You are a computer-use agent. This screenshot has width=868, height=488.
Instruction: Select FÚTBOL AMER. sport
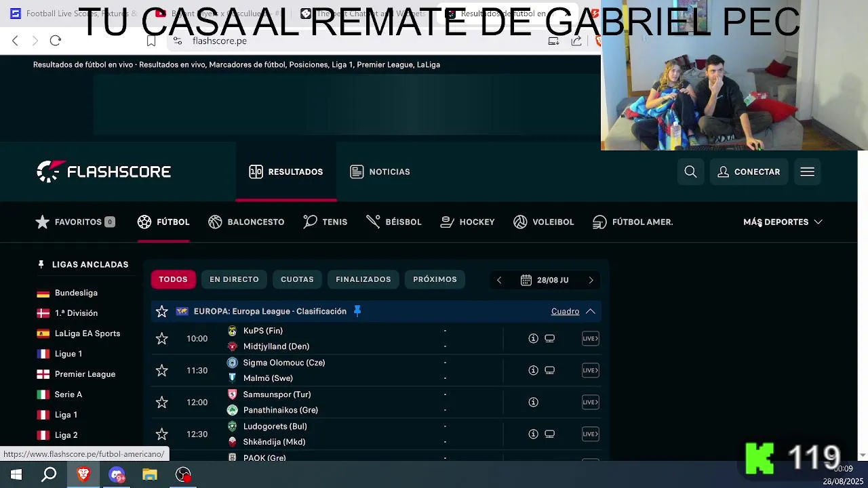(633, 222)
